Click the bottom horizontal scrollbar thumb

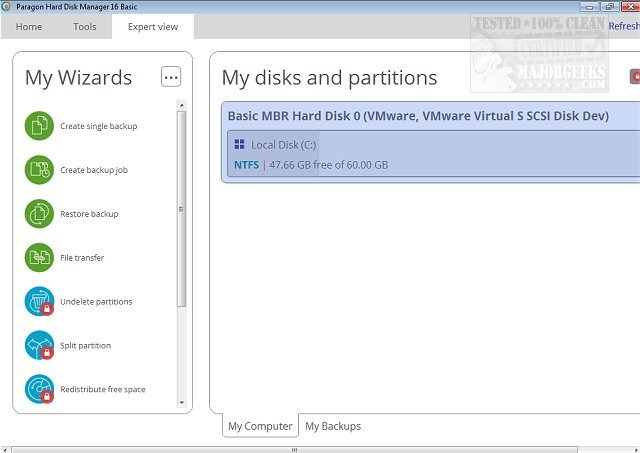[294, 450]
